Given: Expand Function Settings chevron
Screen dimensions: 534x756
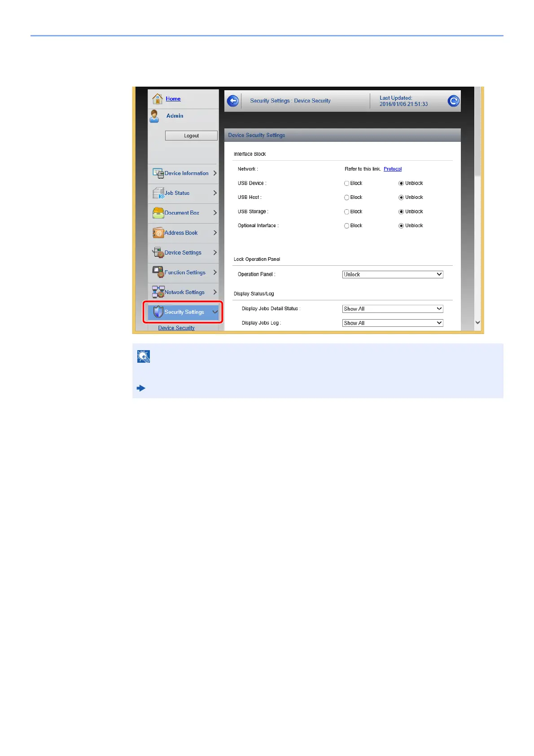Looking at the screenshot, I should pos(215,272).
